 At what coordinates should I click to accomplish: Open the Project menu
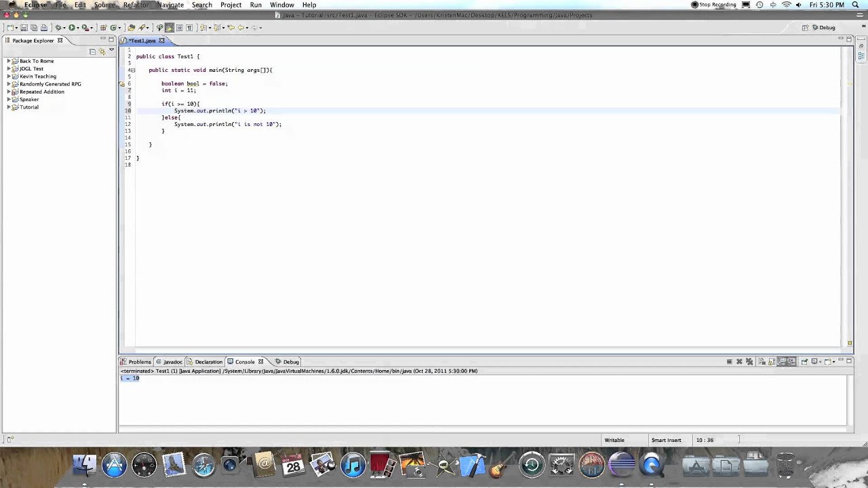point(231,5)
